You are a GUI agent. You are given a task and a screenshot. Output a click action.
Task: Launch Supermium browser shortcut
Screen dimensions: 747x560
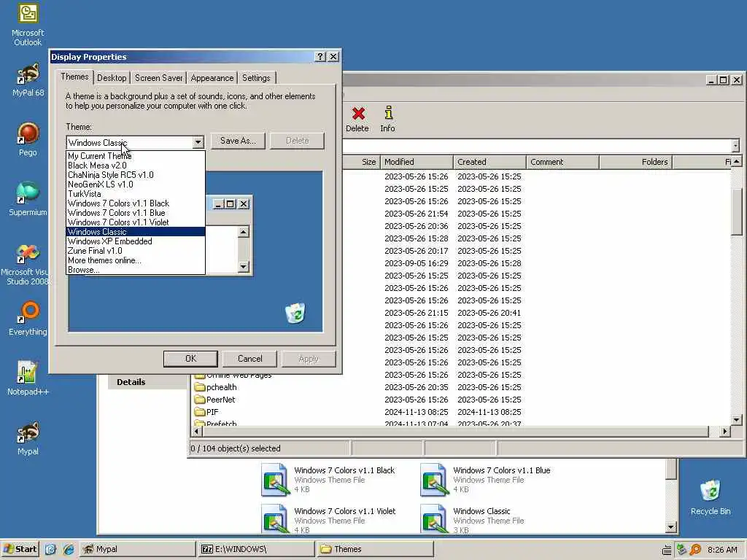click(x=28, y=199)
